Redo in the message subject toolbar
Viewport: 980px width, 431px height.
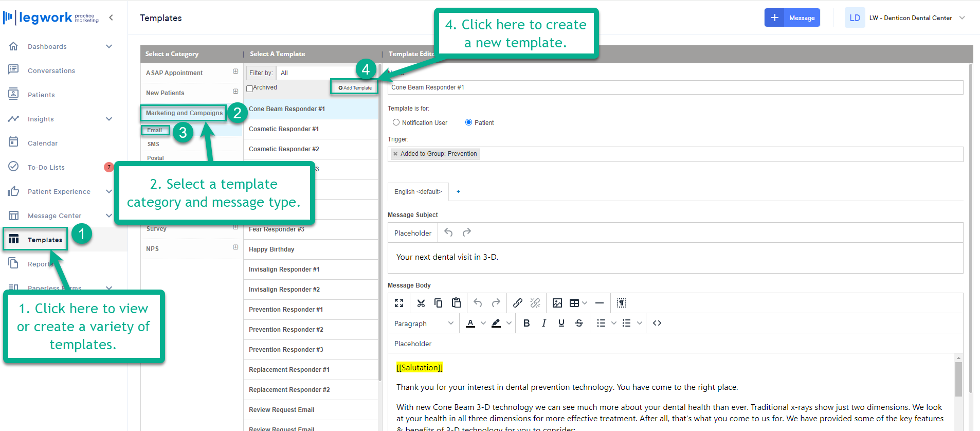[x=467, y=232]
